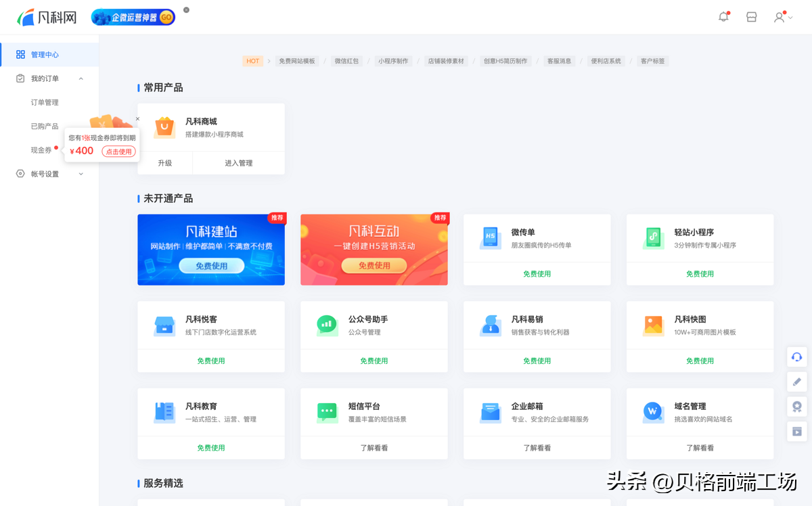812x506 pixels.
Task: Click 免费使用 on 凡科建站 banner
Action: coord(212,266)
